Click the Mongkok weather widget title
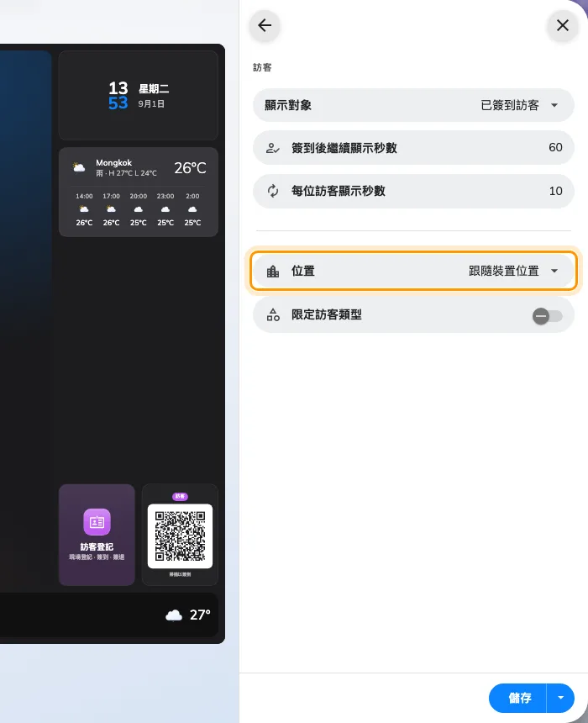The height and width of the screenshot is (723, 588). pos(114,163)
